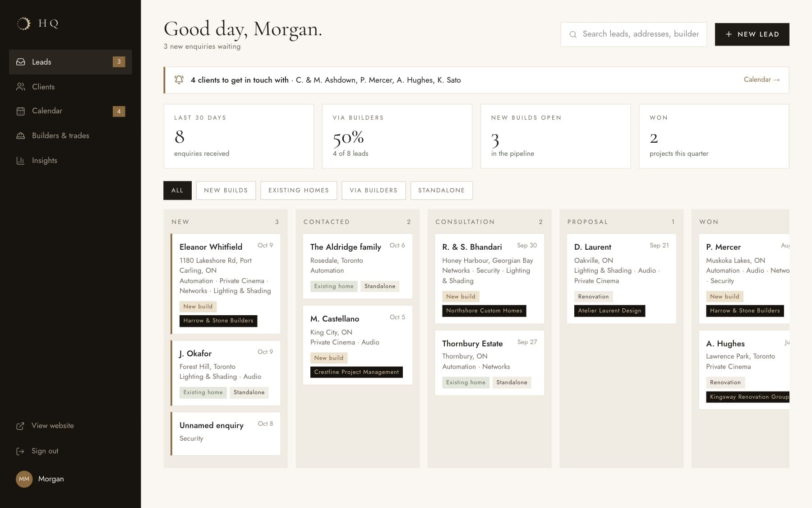
Task: Click the View website external-link icon
Action: 20,426
